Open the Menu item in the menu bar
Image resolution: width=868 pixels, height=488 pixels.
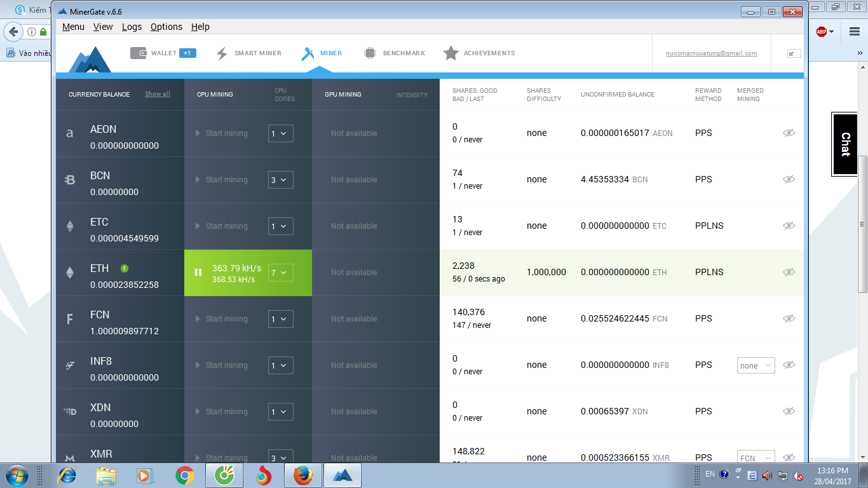74,27
